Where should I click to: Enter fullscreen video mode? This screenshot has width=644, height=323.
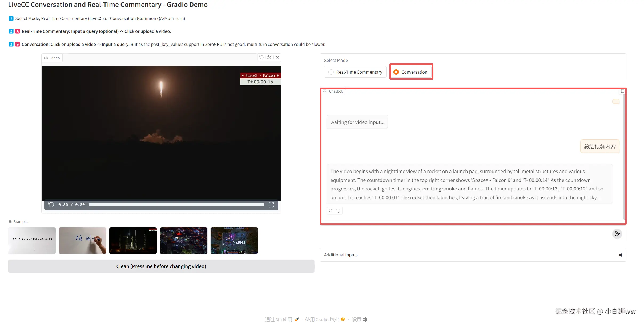pos(271,205)
